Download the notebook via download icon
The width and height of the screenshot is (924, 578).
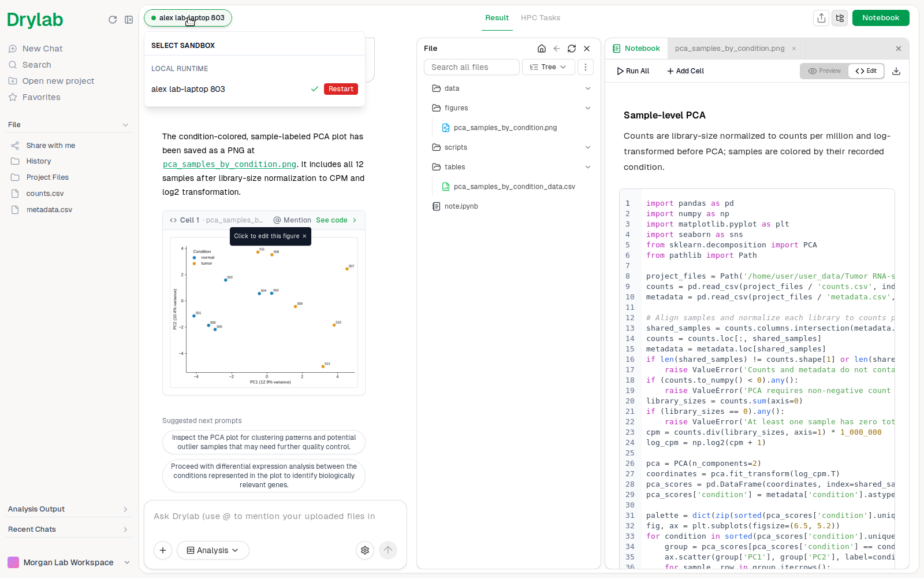(896, 71)
